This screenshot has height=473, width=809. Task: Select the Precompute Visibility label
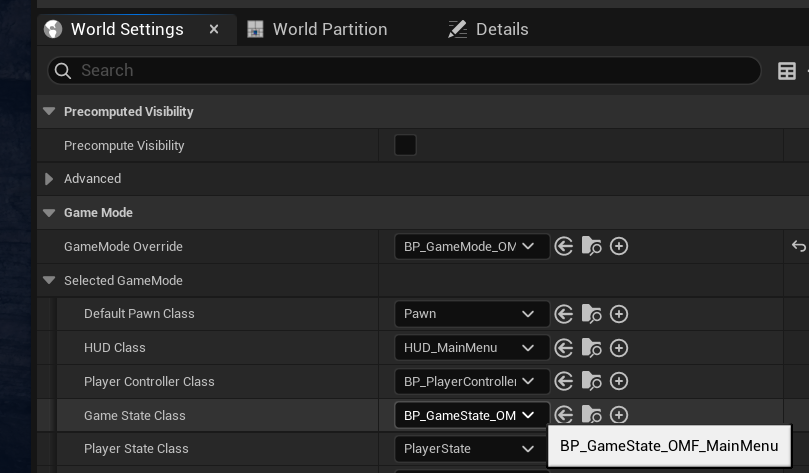(124, 146)
